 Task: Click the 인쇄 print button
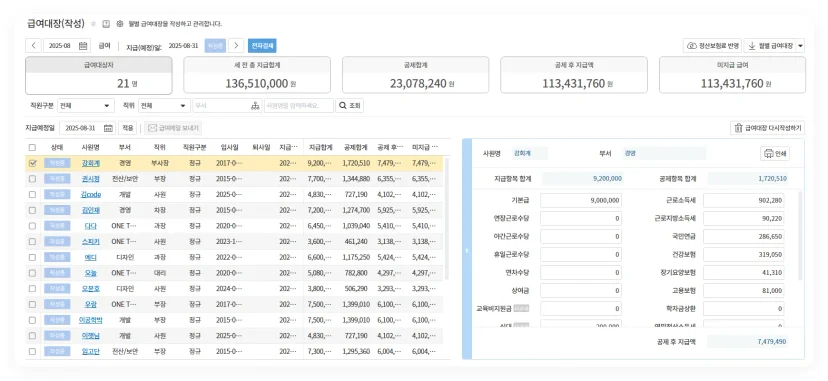[x=775, y=154]
